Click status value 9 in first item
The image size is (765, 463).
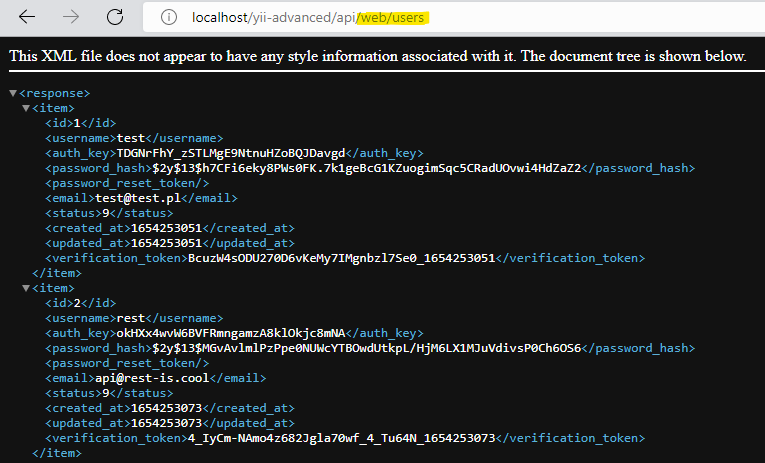pos(106,213)
